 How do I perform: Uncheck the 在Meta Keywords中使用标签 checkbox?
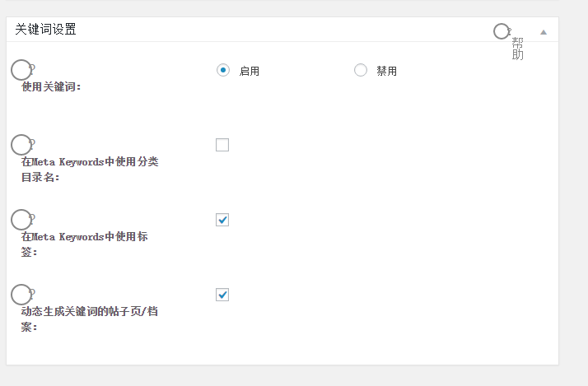point(222,220)
